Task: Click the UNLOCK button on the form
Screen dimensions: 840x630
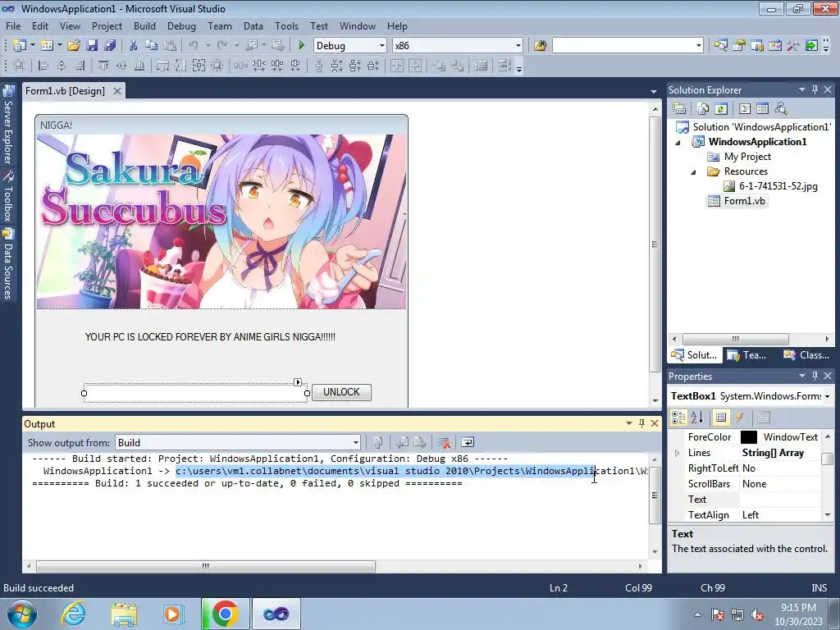Action: click(x=341, y=392)
